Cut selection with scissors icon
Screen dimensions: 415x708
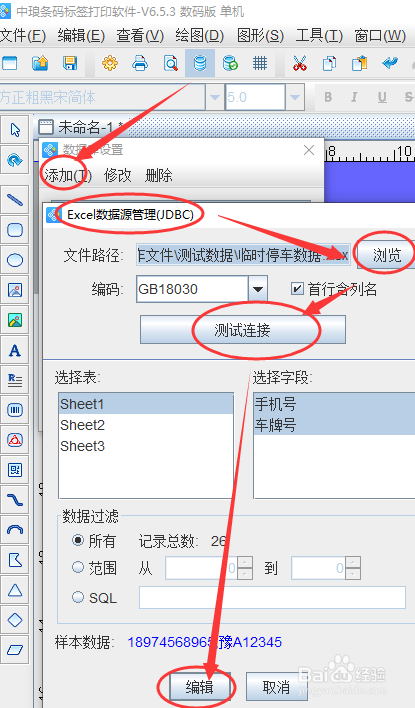(299, 63)
